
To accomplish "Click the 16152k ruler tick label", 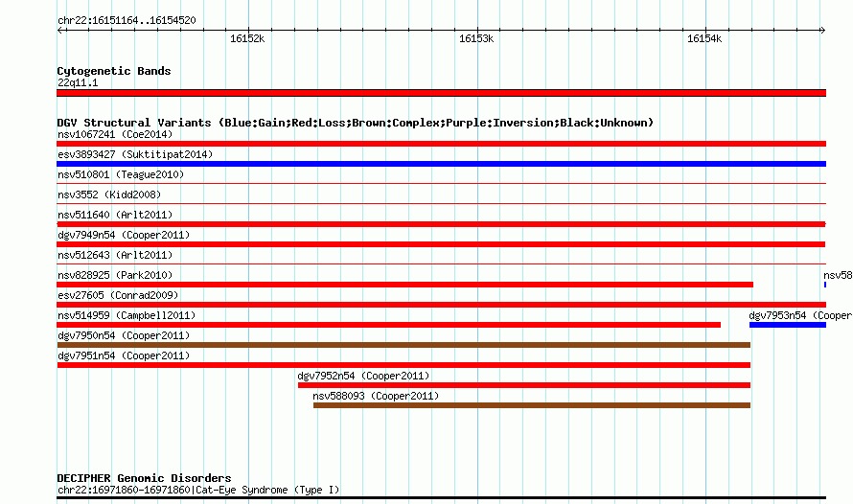I will click(x=247, y=38).
